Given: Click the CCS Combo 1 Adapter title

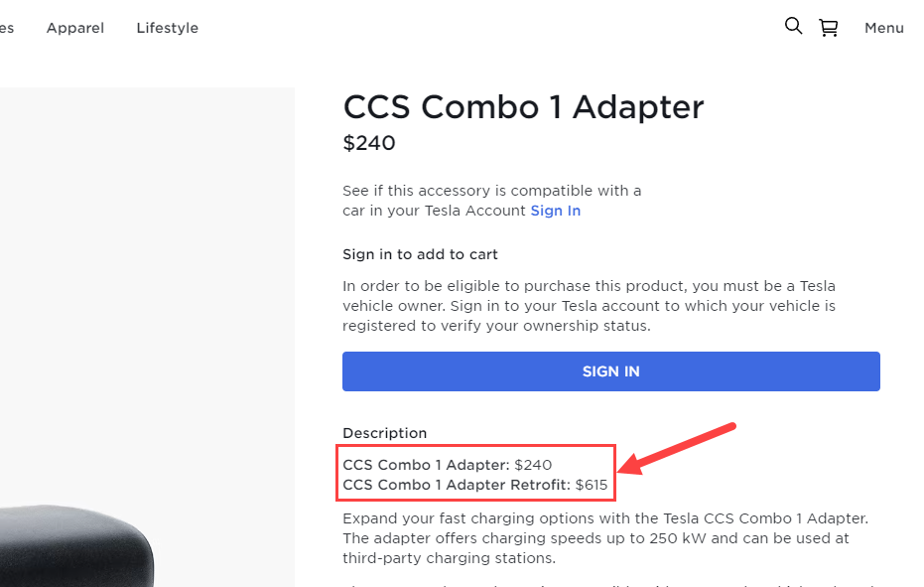Looking at the screenshot, I should pos(523,107).
